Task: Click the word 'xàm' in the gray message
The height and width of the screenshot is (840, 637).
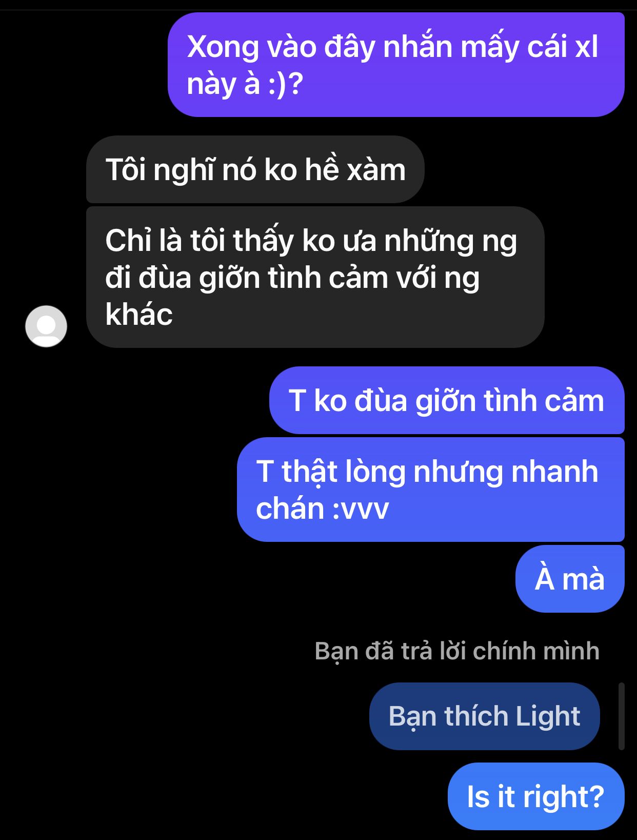Action: (376, 170)
